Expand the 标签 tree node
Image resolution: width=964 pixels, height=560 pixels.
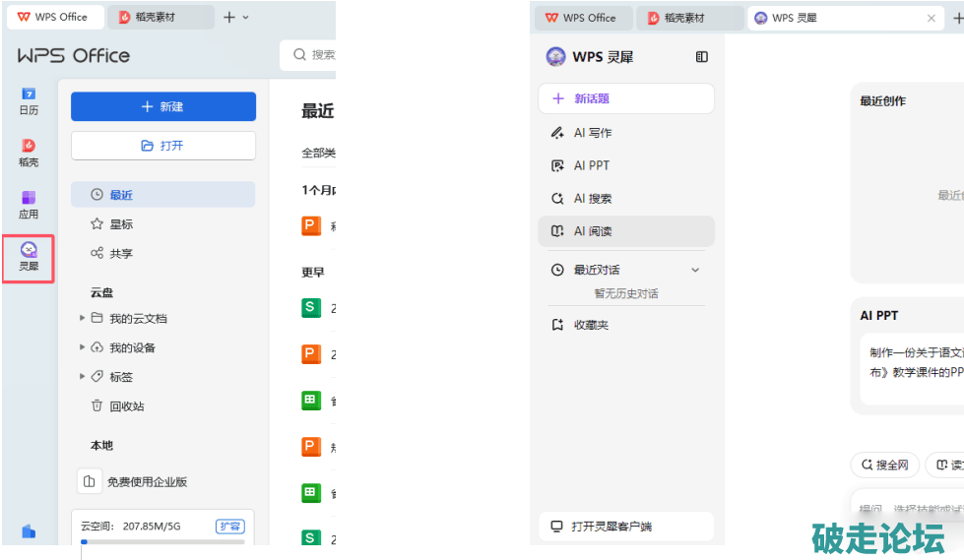point(82,376)
